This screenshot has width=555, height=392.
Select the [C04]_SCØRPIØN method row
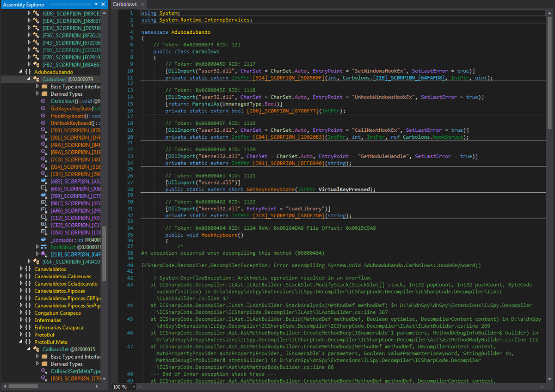pyautogui.click(x=75, y=174)
